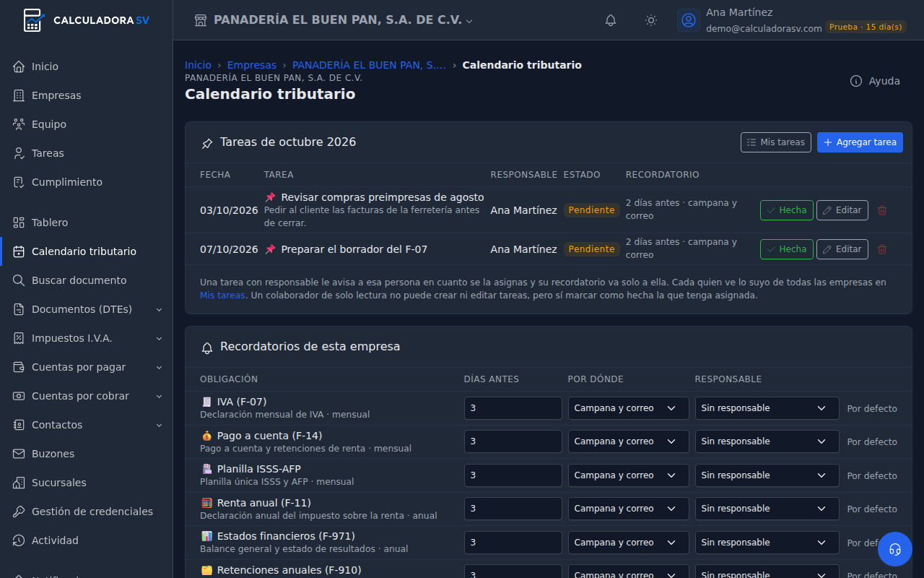Select Calendario tributario in the sidebar

click(x=87, y=251)
